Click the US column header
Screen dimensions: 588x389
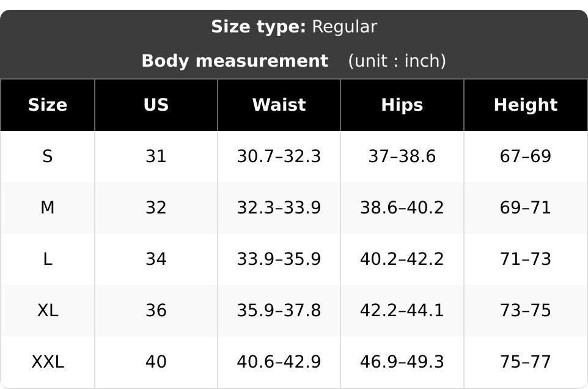tap(156, 105)
